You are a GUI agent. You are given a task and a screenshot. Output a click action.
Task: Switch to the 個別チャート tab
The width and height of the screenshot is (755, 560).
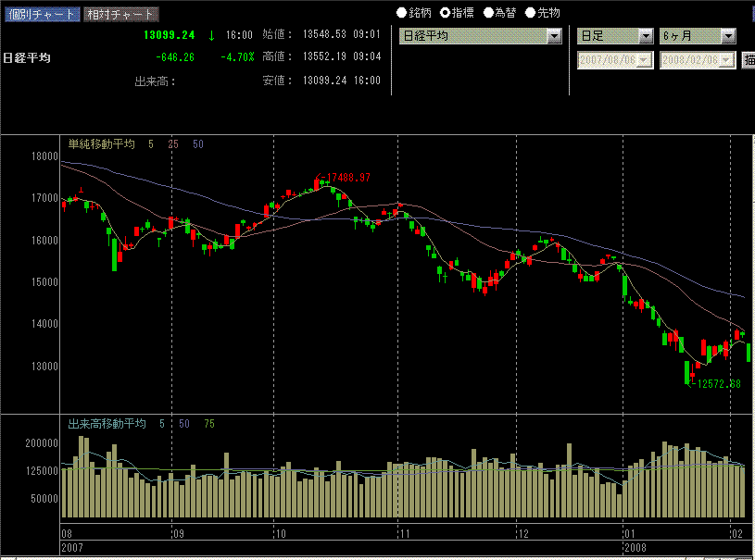coord(40,14)
